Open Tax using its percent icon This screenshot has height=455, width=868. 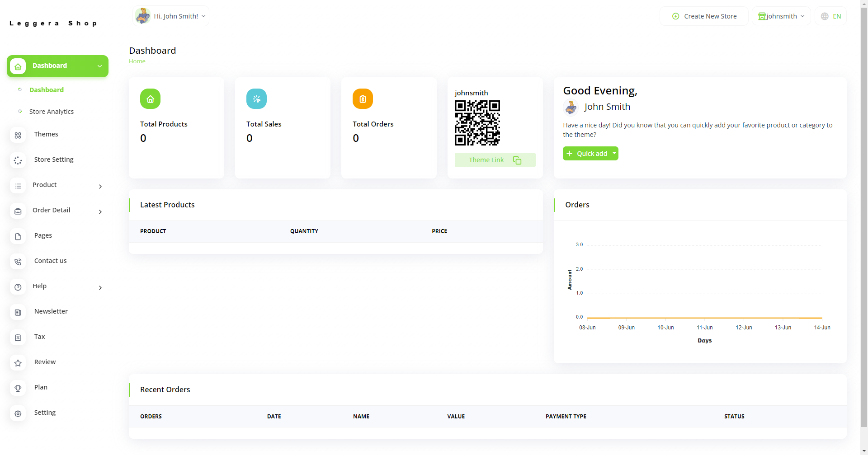coord(18,338)
